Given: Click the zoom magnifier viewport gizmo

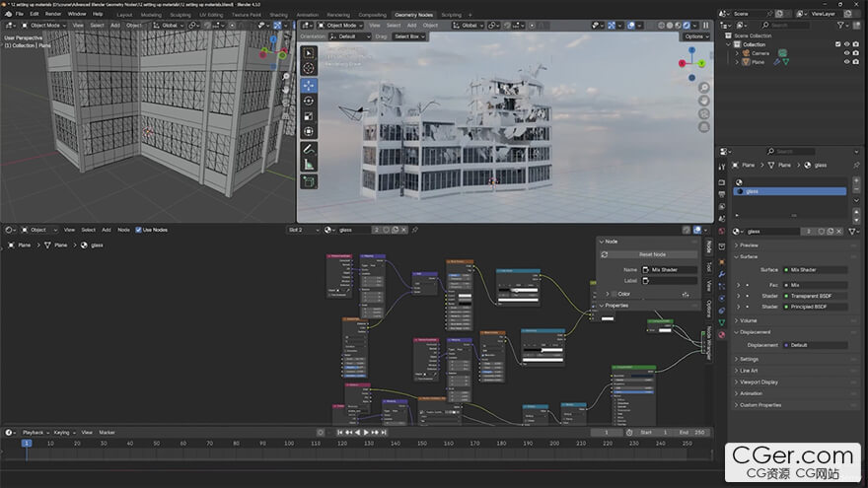Looking at the screenshot, I should click(703, 88).
